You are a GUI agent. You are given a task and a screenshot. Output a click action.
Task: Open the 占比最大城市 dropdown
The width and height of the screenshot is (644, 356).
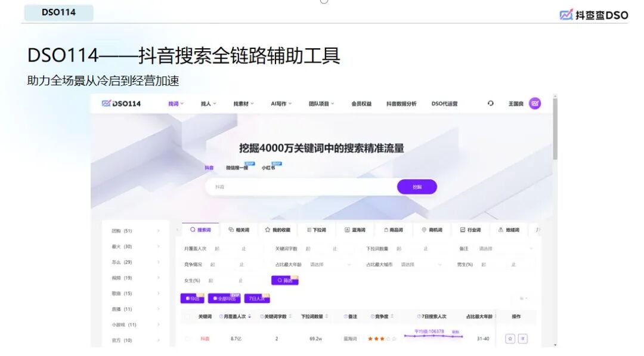click(422, 264)
